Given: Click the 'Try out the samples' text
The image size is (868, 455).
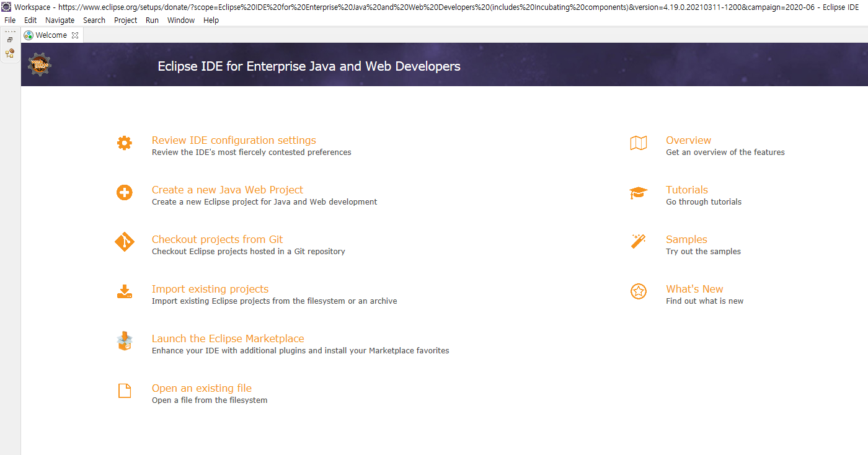Looking at the screenshot, I should click(703, 252).
